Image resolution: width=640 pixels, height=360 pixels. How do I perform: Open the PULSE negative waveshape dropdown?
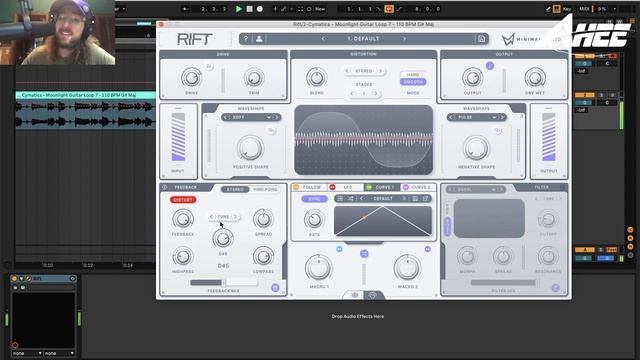pyautogui.click(x=476, y=118)
